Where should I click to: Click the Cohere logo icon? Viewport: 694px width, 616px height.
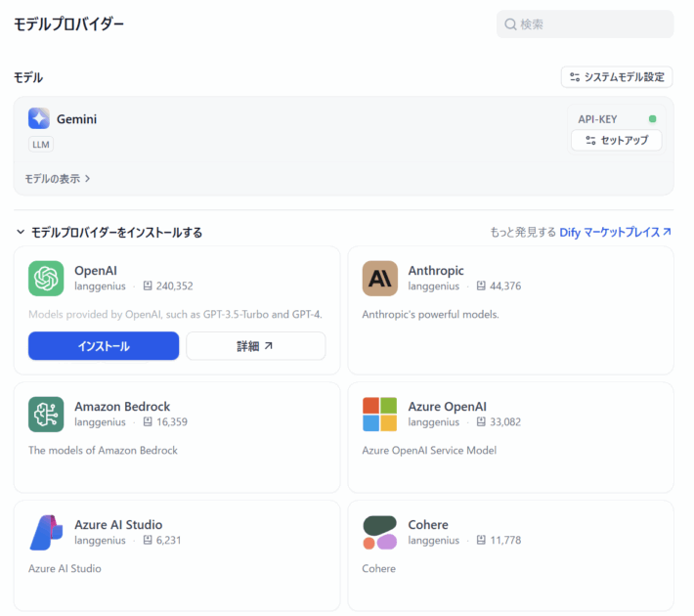coord(380,533)
